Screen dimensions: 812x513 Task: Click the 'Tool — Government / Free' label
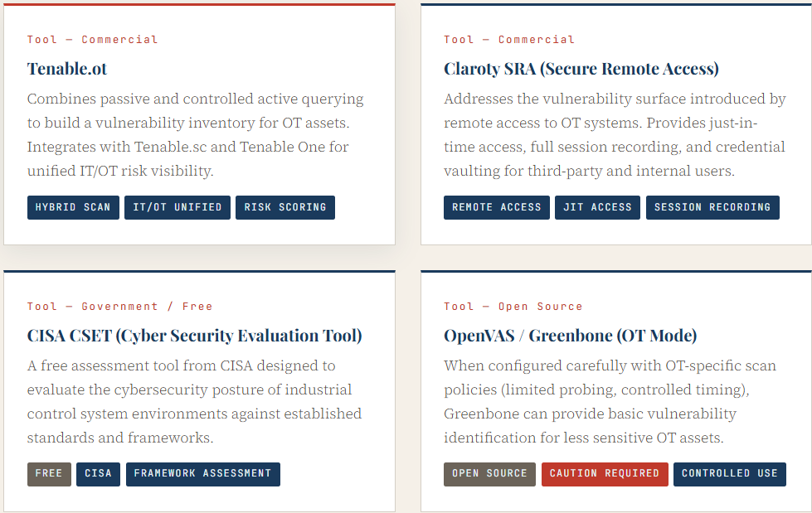(119, 307)
